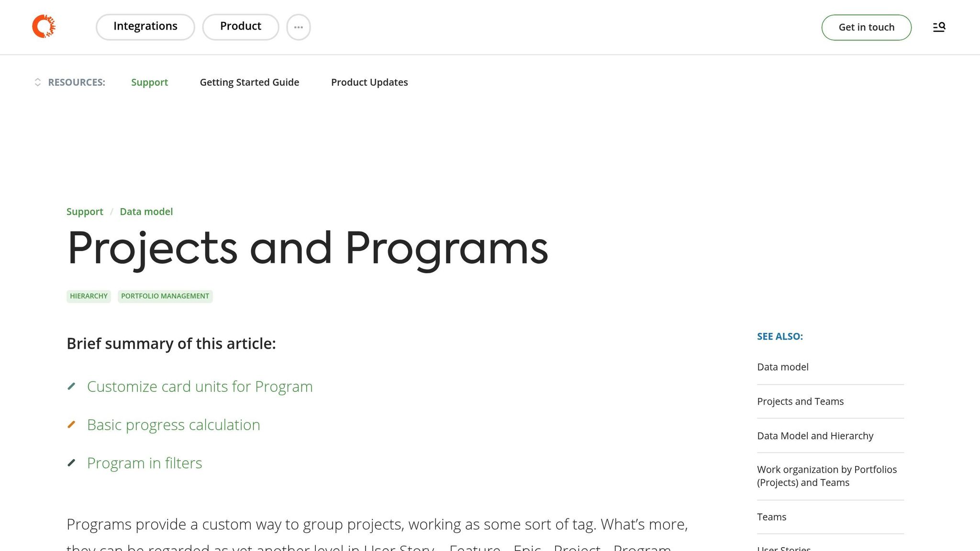Click the orange Targetprocess logo

[x=44, y=26]
